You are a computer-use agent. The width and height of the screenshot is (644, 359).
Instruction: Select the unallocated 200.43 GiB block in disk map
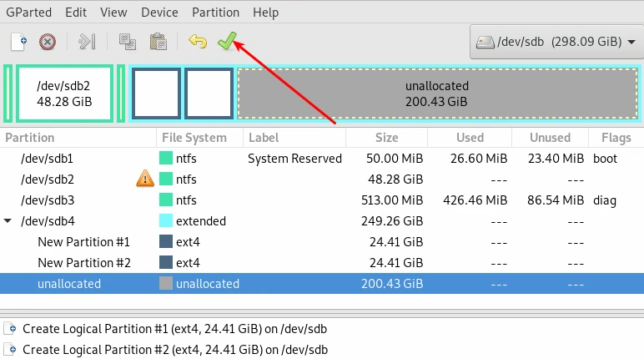437,94
